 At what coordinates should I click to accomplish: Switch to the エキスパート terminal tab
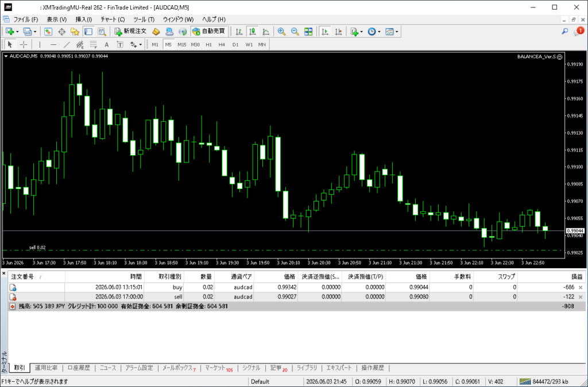(x=339, y=368)
